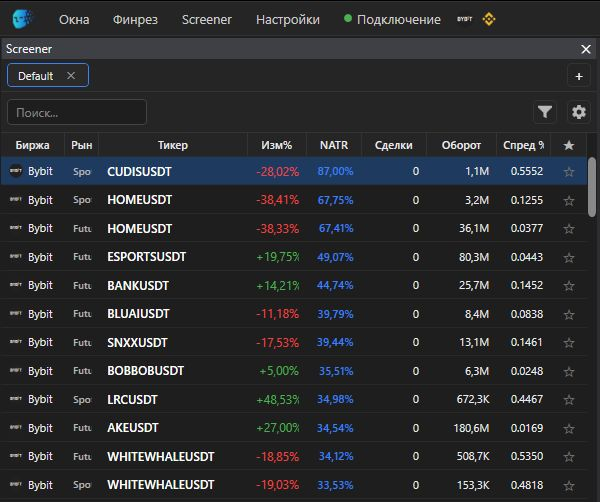This screenshot has height=502, width=600.
Task: Close the Default screener tab
Action: 71,75
